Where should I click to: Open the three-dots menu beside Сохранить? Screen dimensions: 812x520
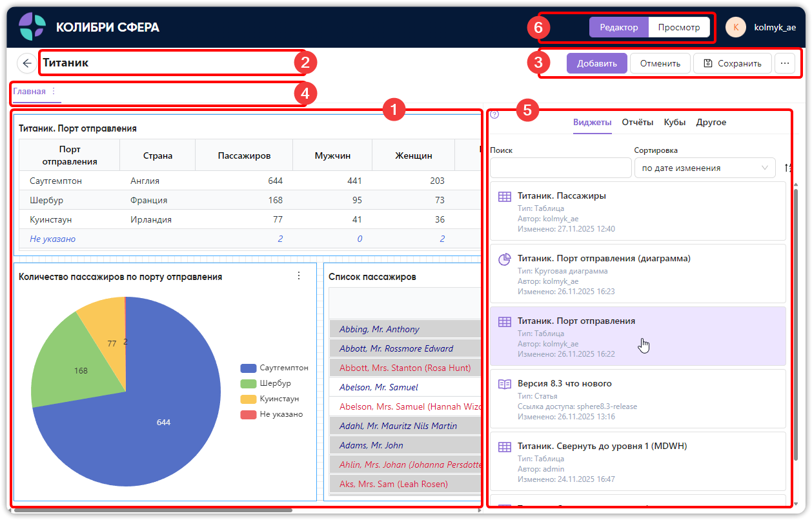[785, 63]
